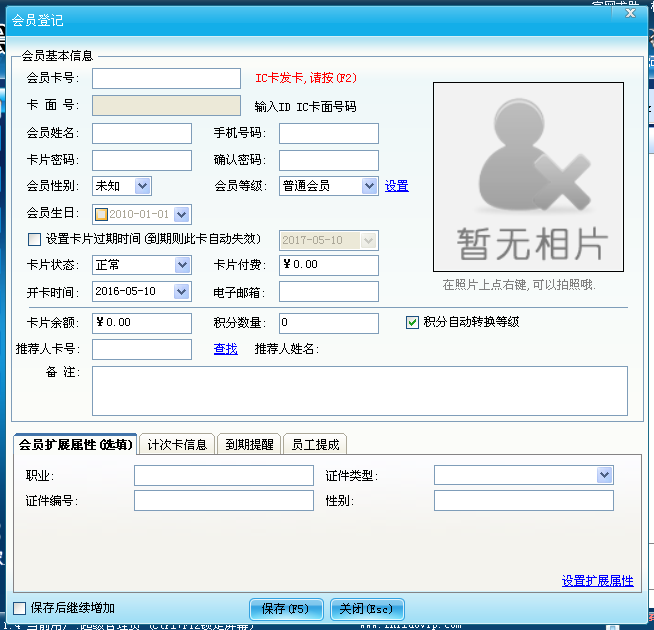Click the 会员卡号 input field
Viewport: 654px width, 630px height.
(166, 78)
